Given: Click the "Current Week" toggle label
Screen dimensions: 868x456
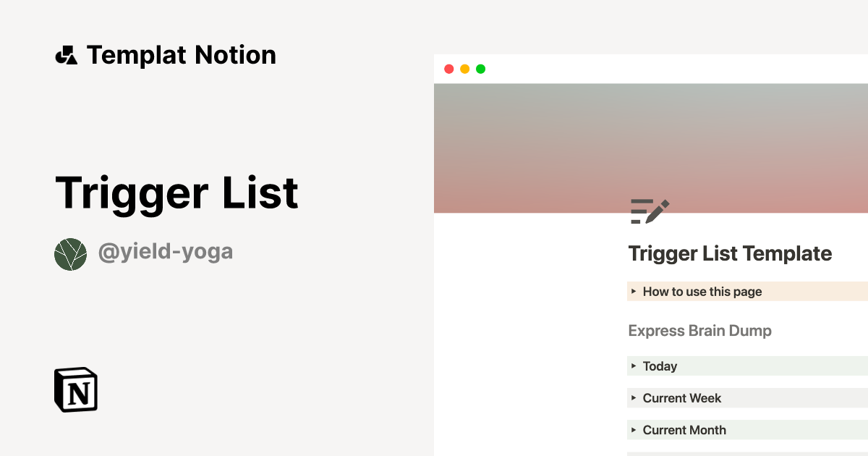Looking at the screenshot, I should point(682,398).
